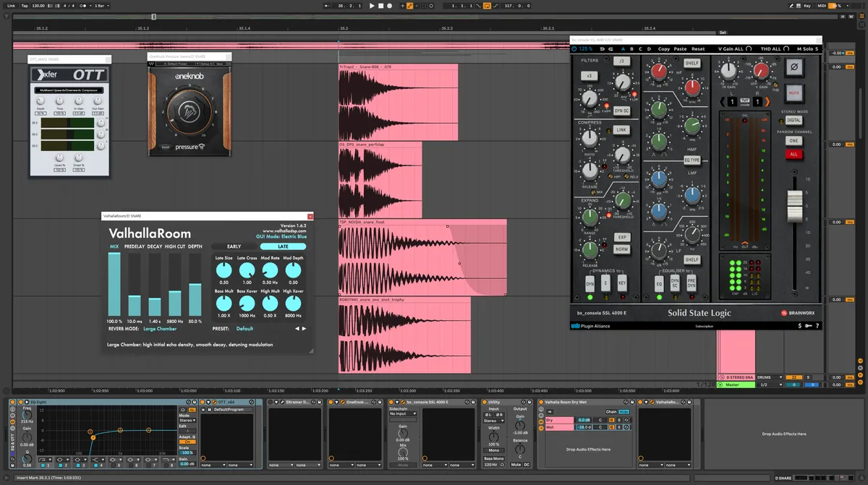Click the transport record button
Screen dimensions: 868x485
(x=389, y=5)
